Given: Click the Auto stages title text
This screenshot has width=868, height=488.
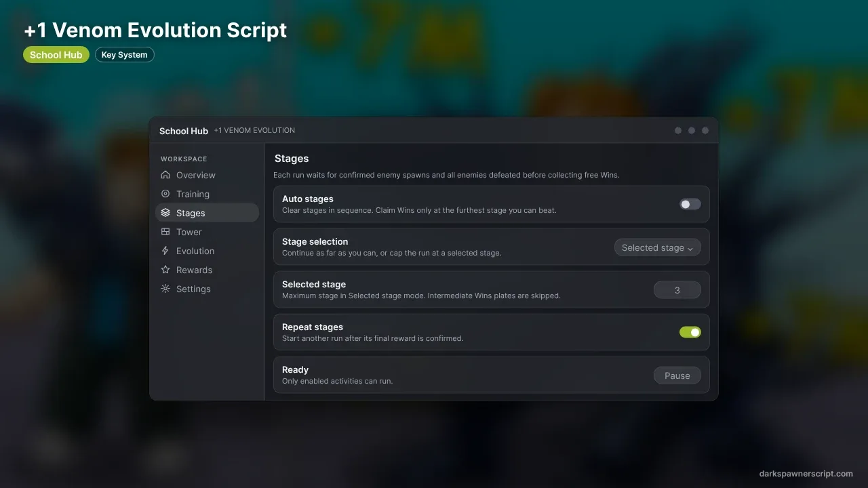Looking at the screenshot, I should point(308,199).
